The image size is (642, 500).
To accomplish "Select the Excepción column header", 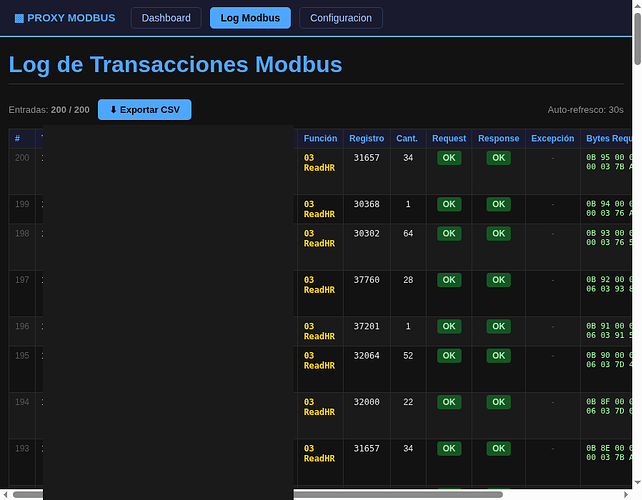I will [x=552, y=138].
